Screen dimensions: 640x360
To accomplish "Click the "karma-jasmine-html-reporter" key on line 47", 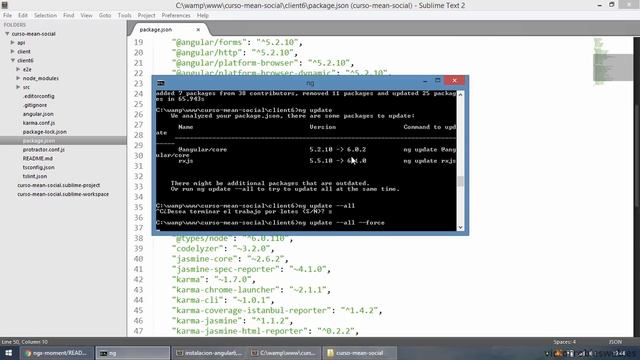I will point(241,331).
